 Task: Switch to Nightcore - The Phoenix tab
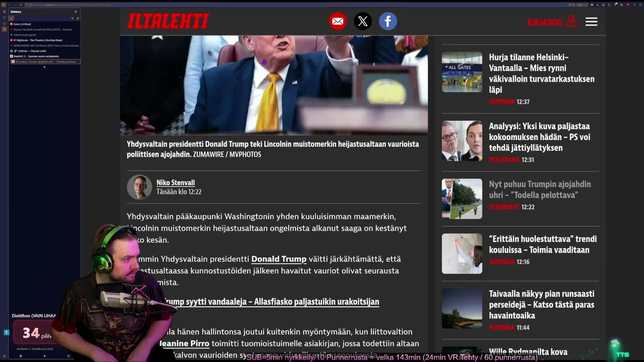[x=44, y=40]
